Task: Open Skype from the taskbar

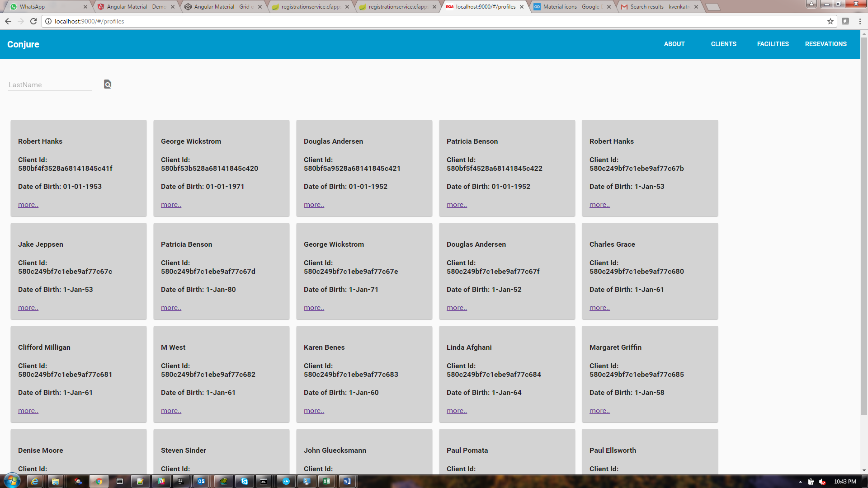Action: [244, 481]
